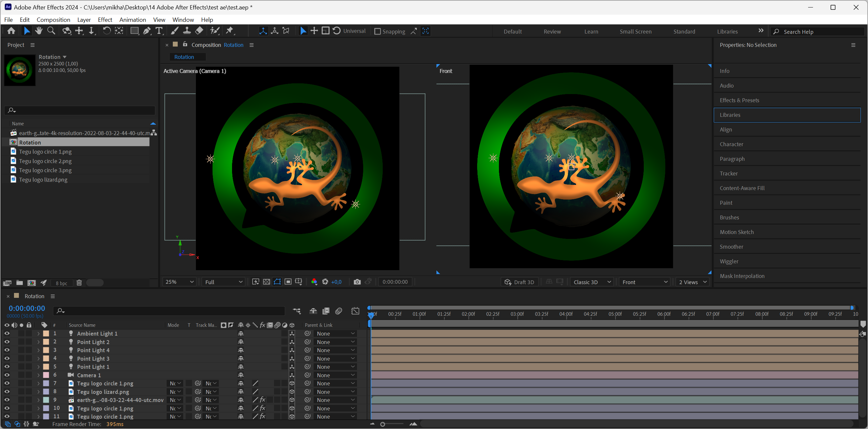Open the 25% magnification dropdown
Screen dimensions: 868x429
179,282
